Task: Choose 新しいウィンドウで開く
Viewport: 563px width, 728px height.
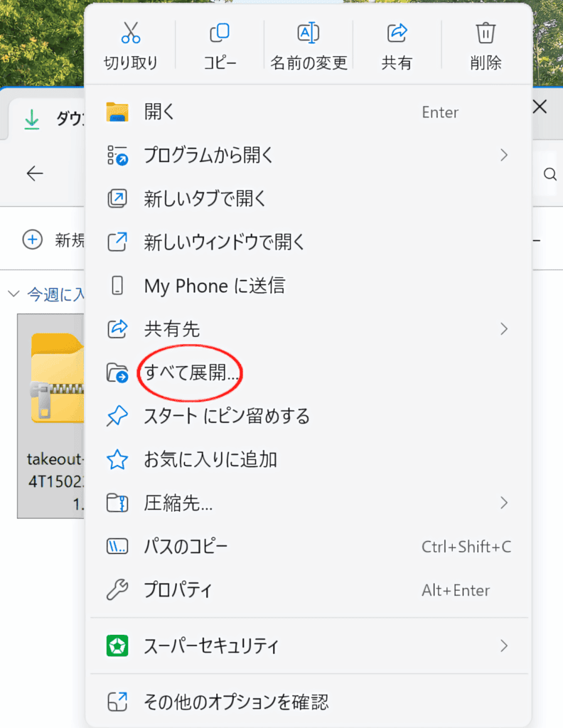Action: (309, 242)
